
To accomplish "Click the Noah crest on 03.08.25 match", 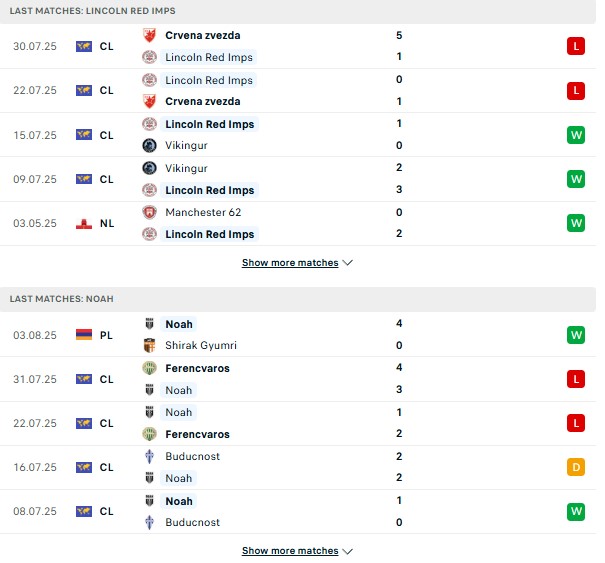I will click(x=149, y=324).
